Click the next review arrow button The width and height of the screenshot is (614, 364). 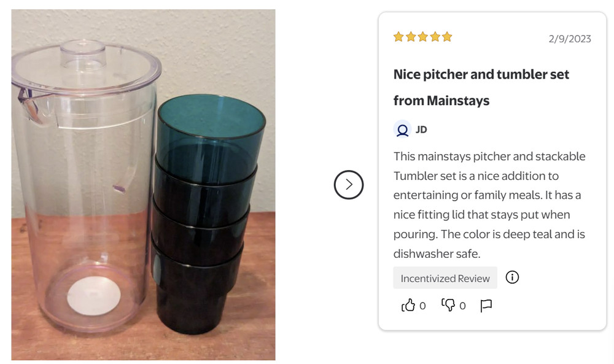click(x=349, y=184)
